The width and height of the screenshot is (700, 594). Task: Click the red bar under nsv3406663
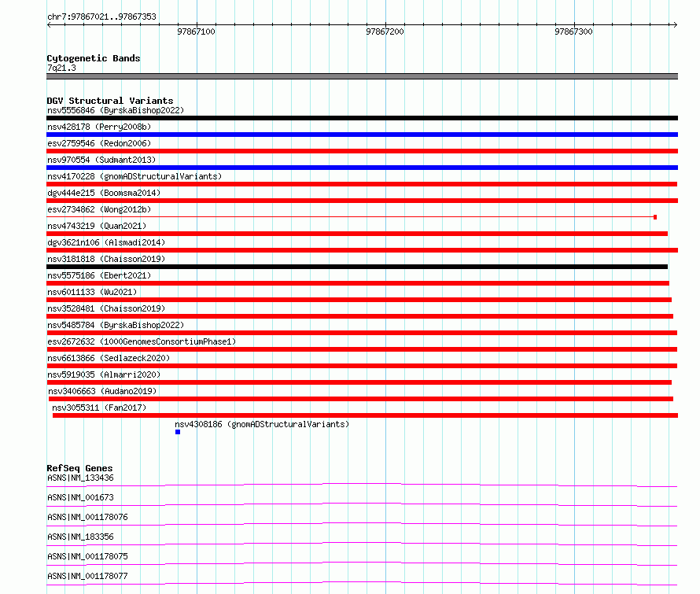361,399
